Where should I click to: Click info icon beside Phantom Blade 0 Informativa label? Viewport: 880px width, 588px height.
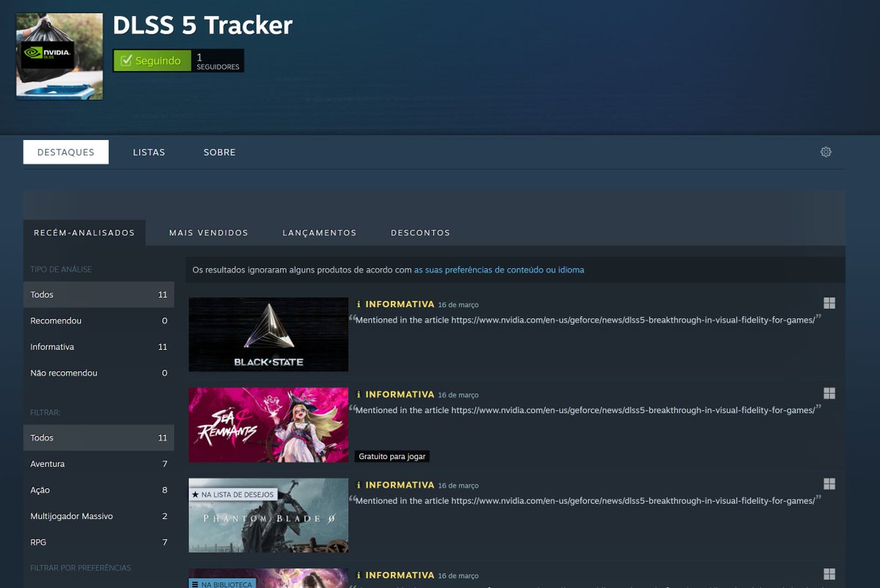tap(359, 485)
